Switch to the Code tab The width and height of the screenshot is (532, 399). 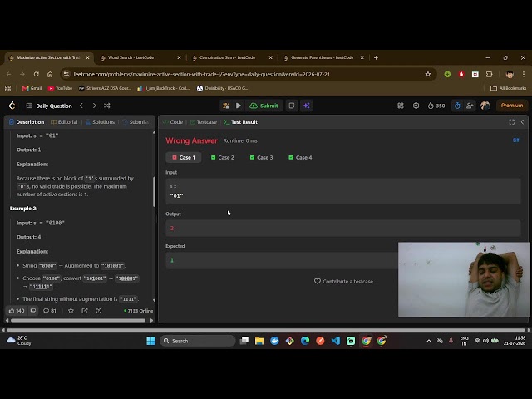(173, 122)
